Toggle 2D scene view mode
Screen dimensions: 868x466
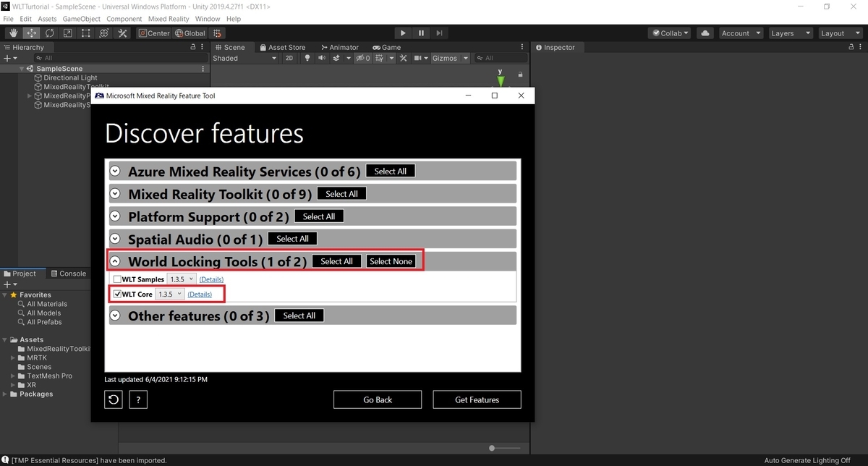pos(289,58)
